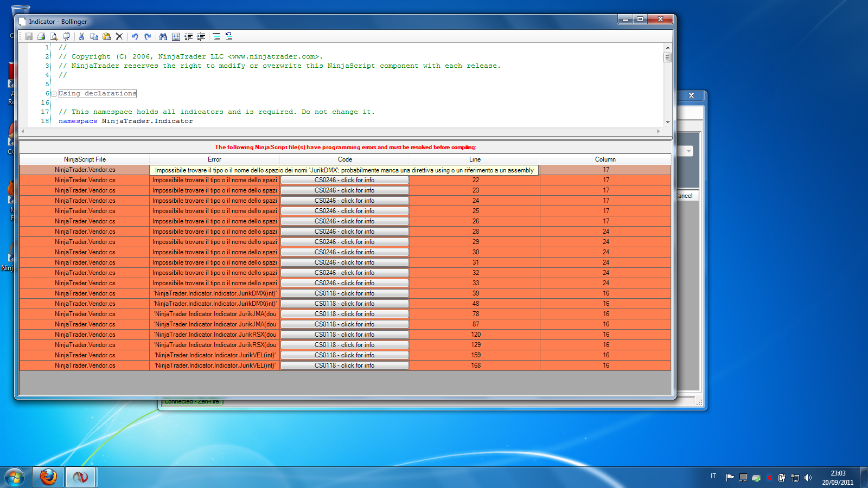Image resolution: width=868 pixels, height=488 pixels.
Task: Select the JurikVEL(int) error on line 168
Action: coord(214,365)
